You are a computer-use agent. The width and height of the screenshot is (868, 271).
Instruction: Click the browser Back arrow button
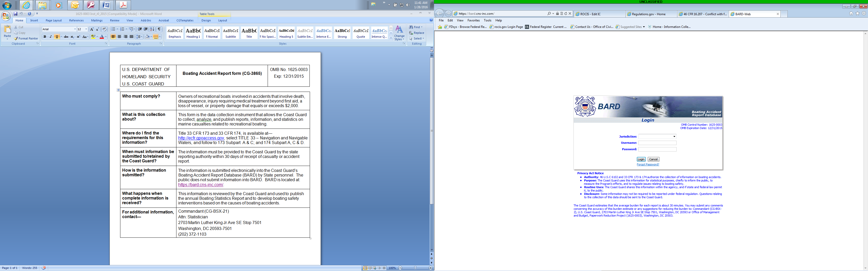click(439, 13)
